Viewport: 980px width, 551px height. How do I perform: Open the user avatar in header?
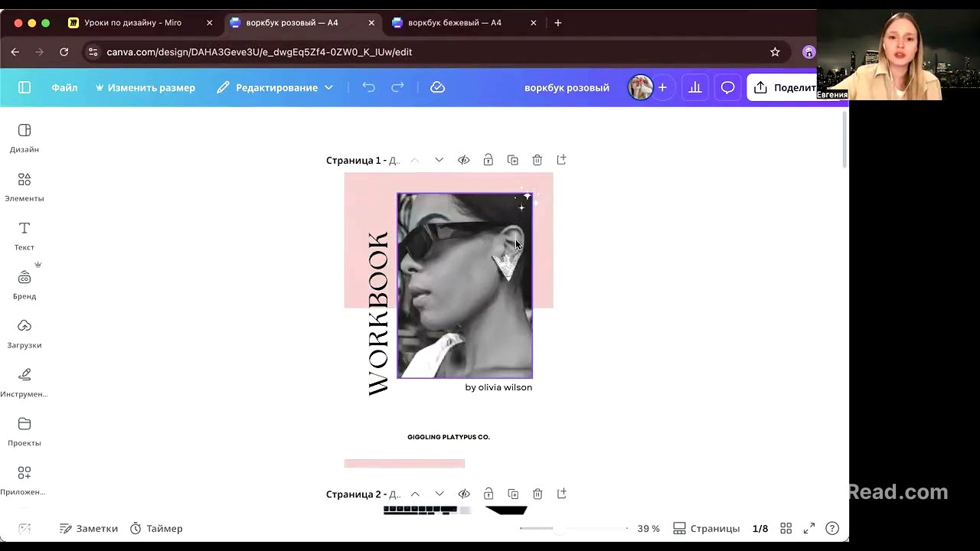coord(641,88)
